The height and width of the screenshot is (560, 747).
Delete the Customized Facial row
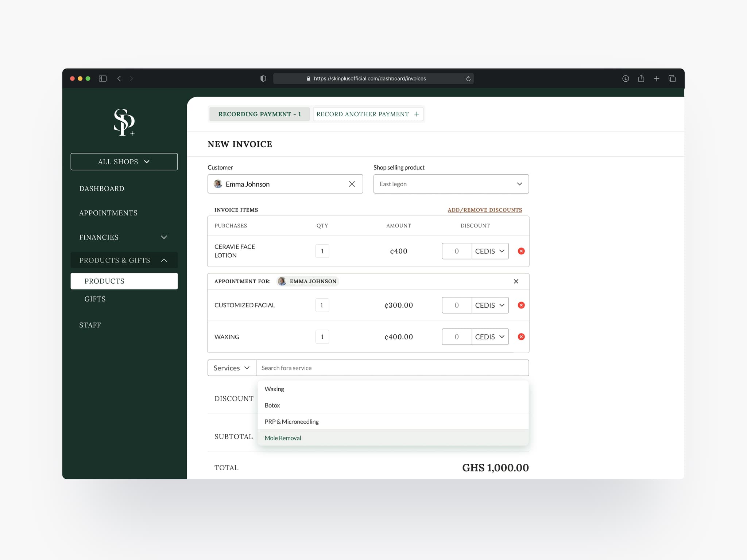point(521,305)
